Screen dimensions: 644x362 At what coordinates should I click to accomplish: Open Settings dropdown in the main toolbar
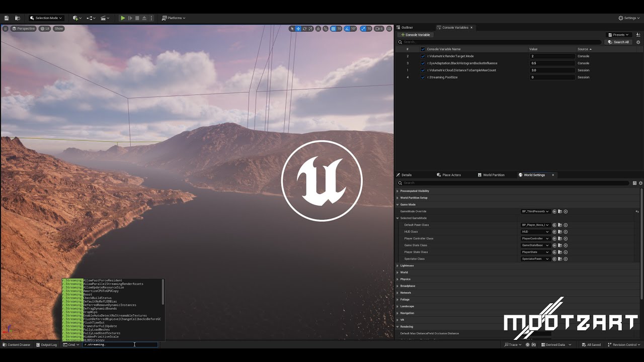(x=629, y=18)
